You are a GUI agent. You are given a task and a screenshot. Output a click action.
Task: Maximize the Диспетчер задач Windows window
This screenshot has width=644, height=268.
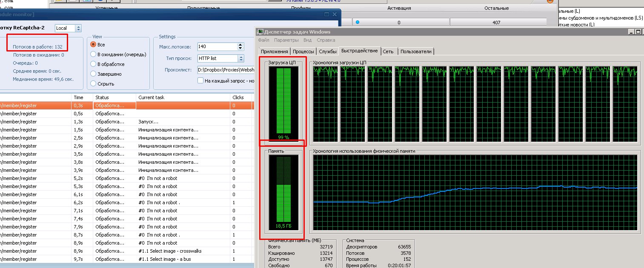click(638, 32)
